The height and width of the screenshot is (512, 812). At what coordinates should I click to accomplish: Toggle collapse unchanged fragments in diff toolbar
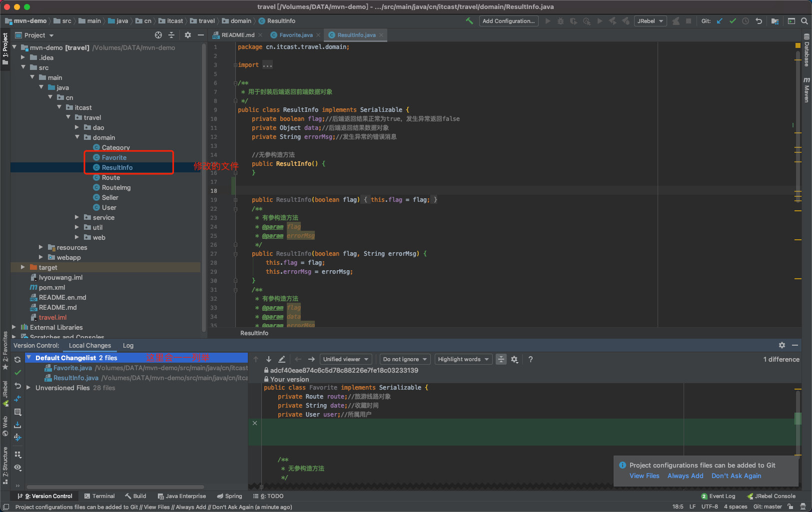pos(501,359)
